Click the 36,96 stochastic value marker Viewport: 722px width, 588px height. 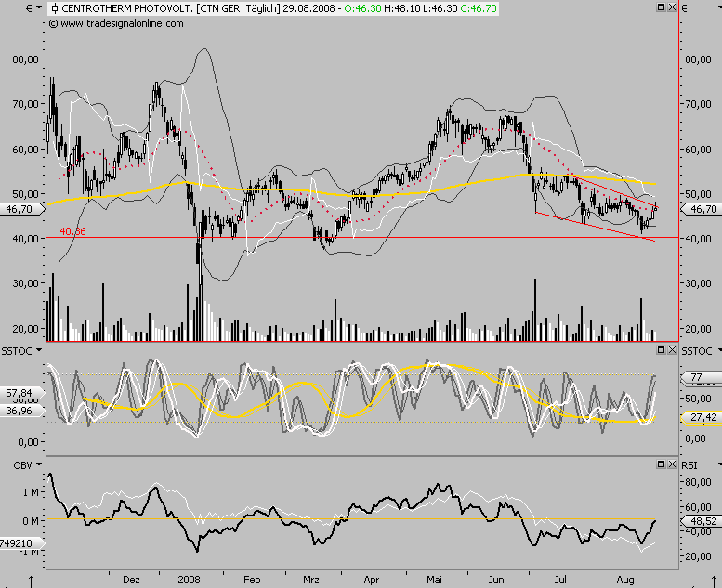click(x=20, y=411)
